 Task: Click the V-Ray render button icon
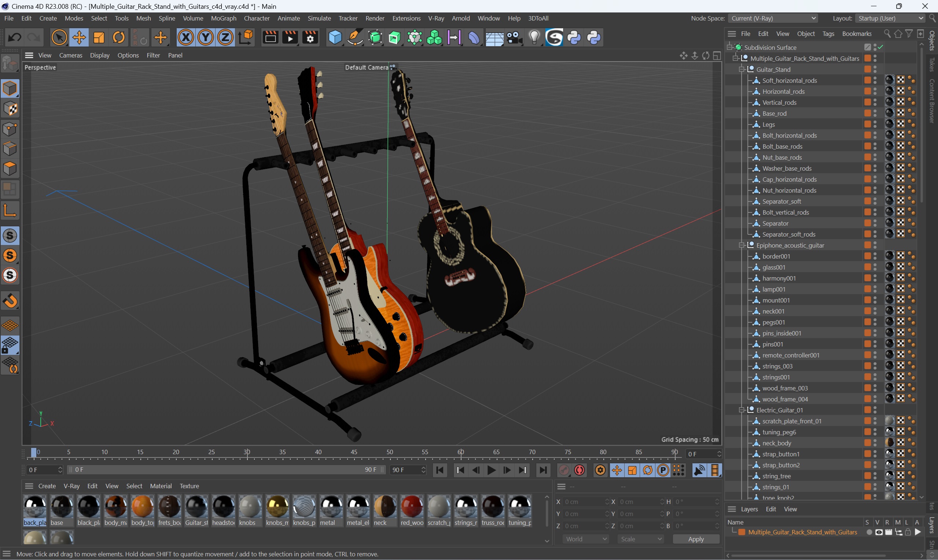(x=554, y=37)
